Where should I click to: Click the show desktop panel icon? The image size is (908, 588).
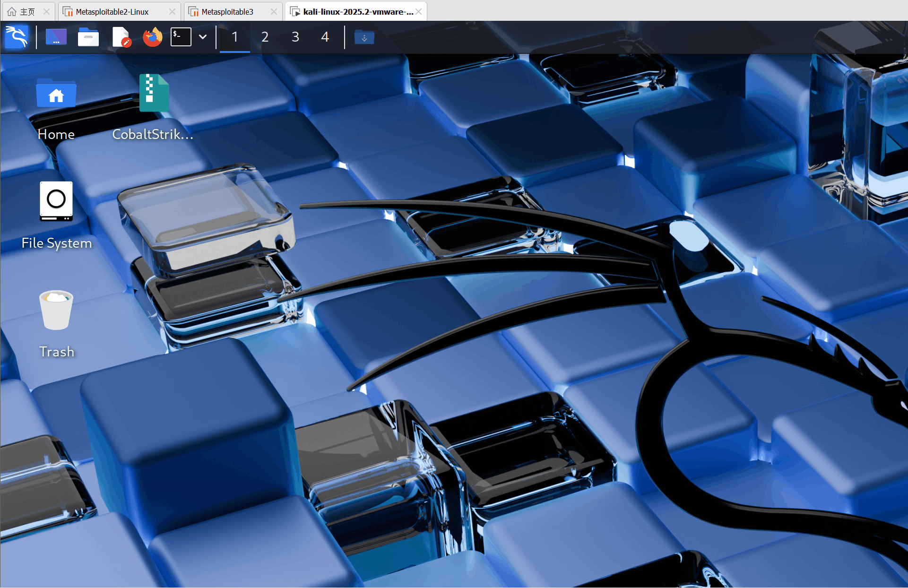click(x=56, y=37)
